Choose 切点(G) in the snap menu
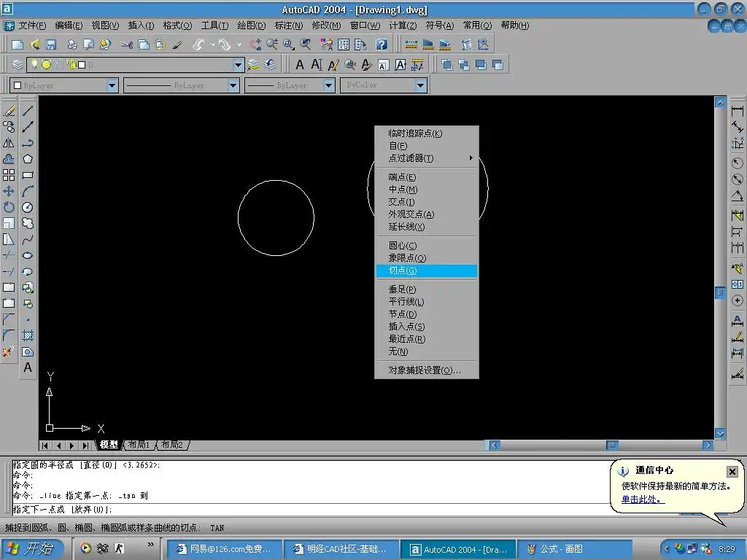Viewport: 747px width, 560px height. pos(426,271)
